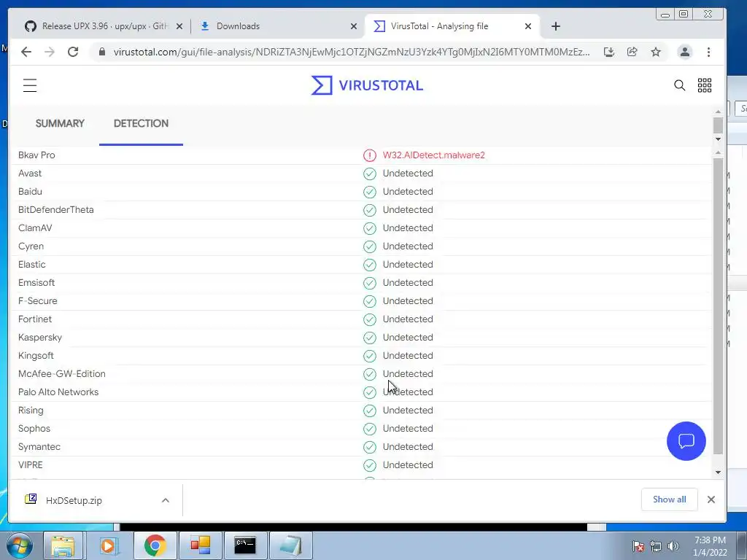The image size is (747, 560).
Task: Click the address bar URL
Action: [352, 52]
